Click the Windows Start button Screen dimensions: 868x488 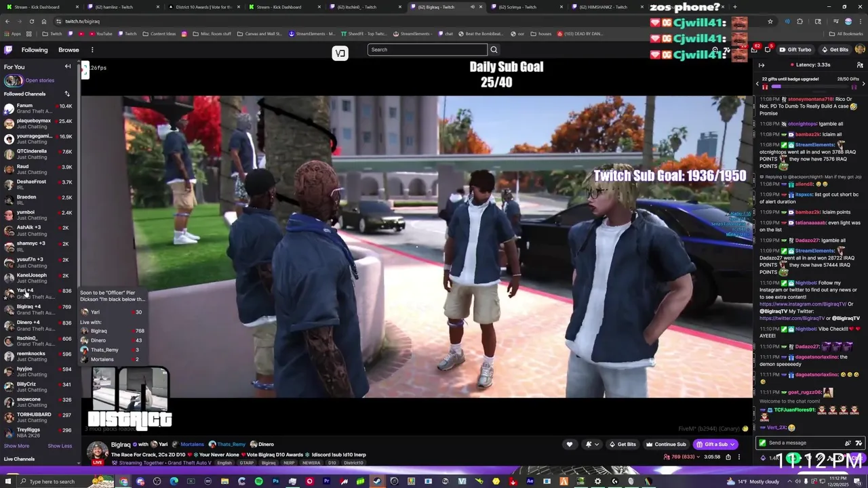(x=8, y=481)
